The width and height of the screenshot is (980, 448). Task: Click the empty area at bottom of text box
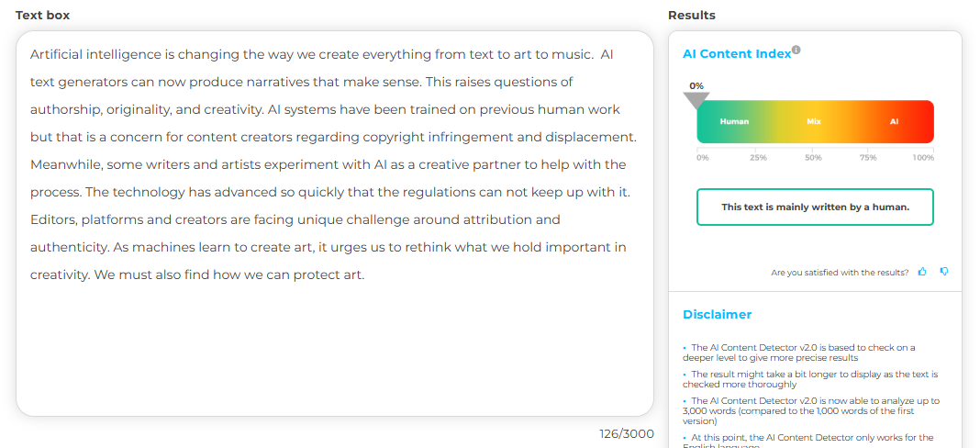click(x=334, y=367)
